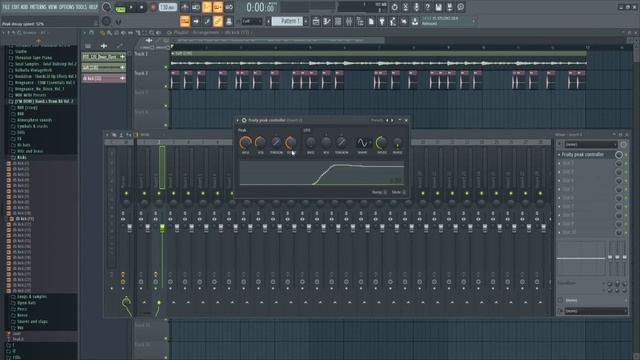Image resolution: width=640 pixels, height=360 pixels.
Task: Select the 'db kick' pattern in picker
Action: pos(104,78)
